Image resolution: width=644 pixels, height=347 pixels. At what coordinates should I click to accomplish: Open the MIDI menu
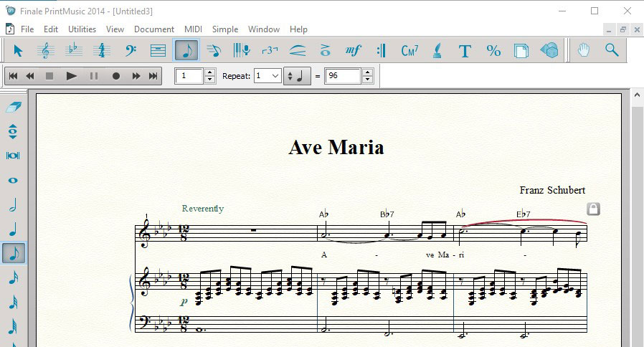point(193,29)
